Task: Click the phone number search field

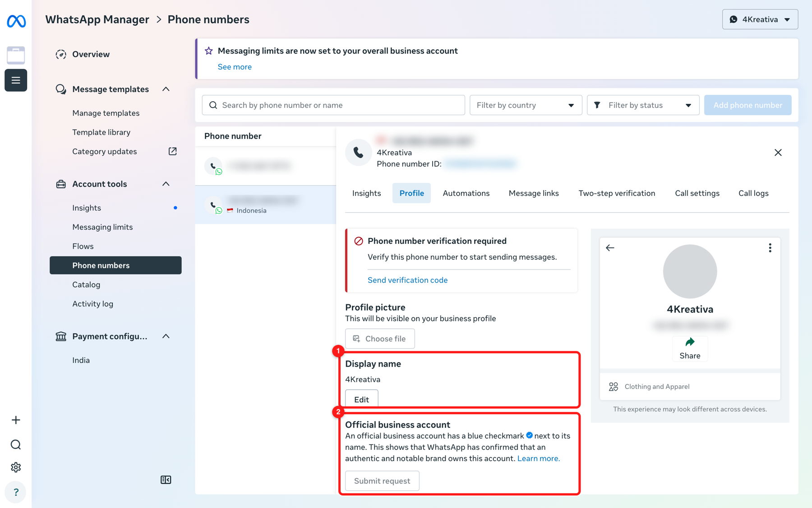Action: pyautogui.click(x=333, y=105)
